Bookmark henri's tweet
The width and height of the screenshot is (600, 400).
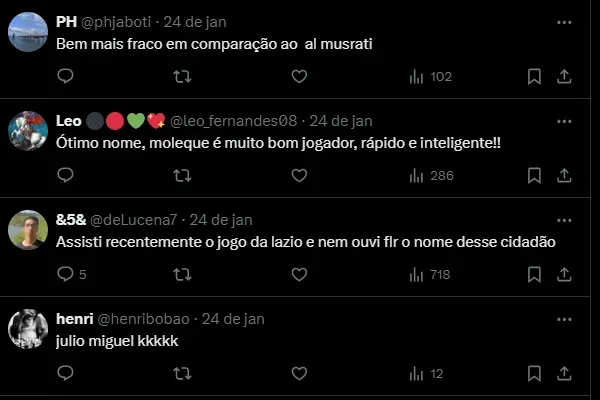pos(534,373)
